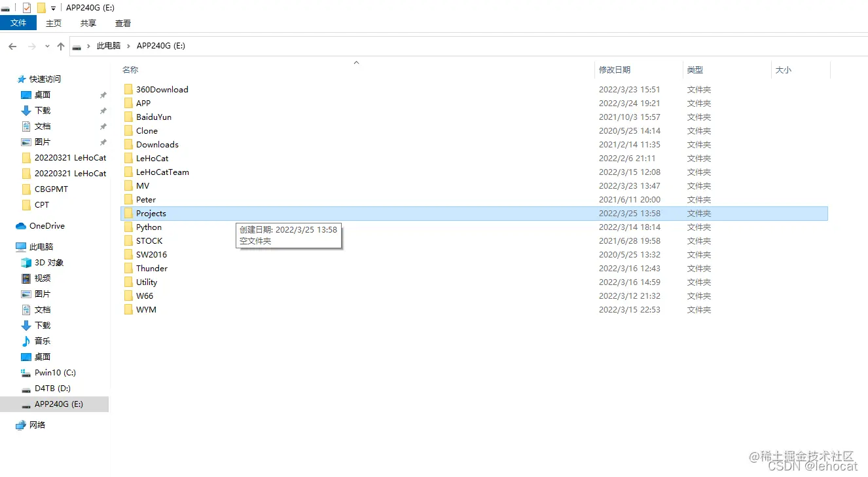Select the Clone folder icon
The image size is (868, 477).
[x=128, y=130]
